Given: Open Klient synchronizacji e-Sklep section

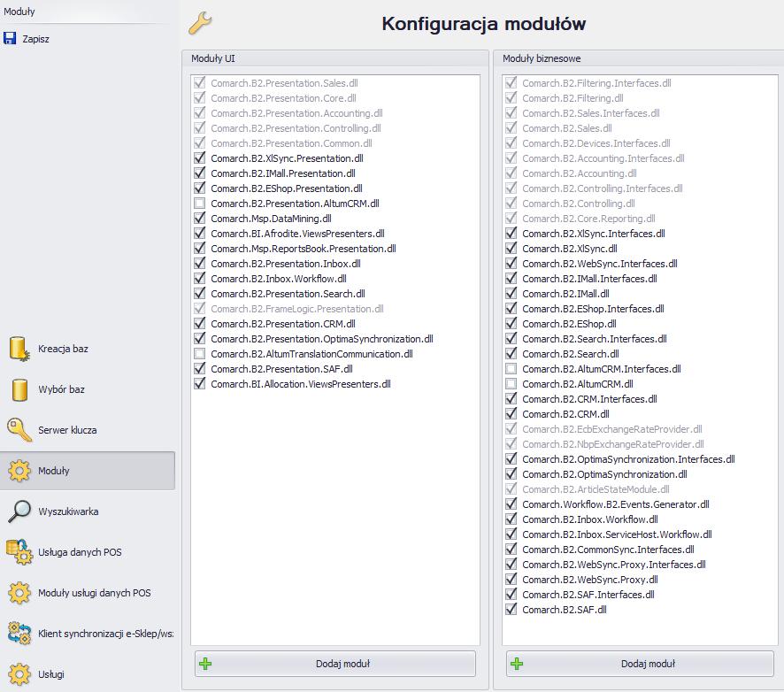Looking at the screenshot, I should (88, 634).
